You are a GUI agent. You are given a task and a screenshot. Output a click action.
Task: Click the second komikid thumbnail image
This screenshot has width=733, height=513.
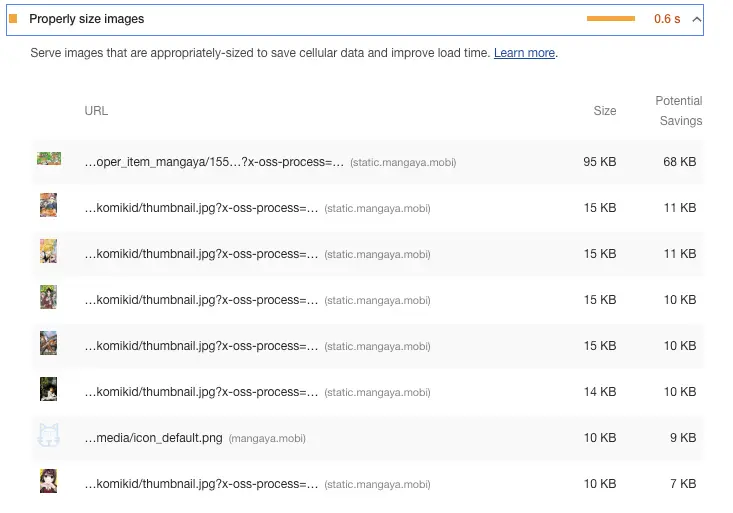point(49,251)
